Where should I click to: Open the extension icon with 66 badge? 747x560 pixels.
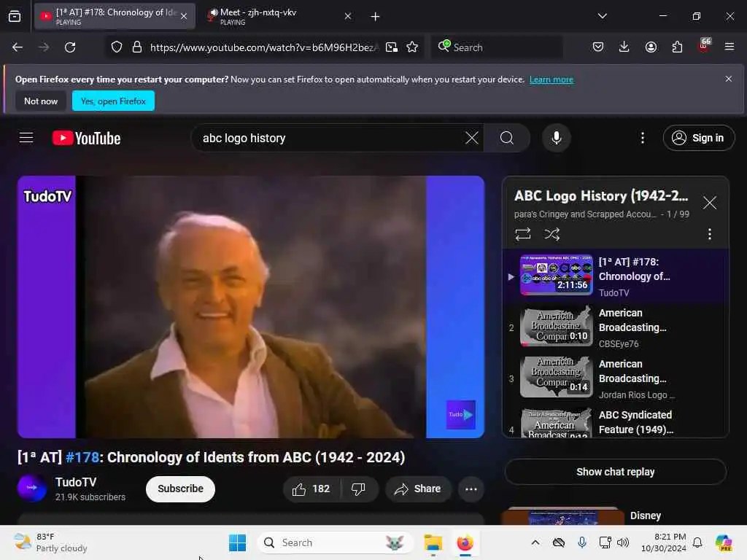click(x=704, y=46)
